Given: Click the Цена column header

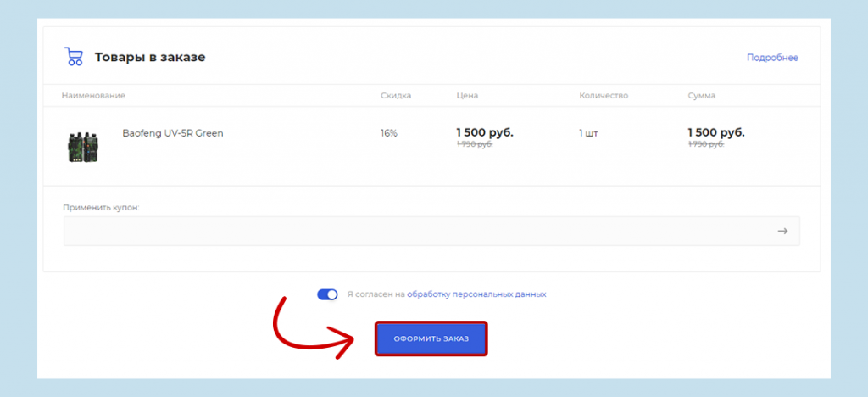Looking at the screenshot, I should point(467,96).
